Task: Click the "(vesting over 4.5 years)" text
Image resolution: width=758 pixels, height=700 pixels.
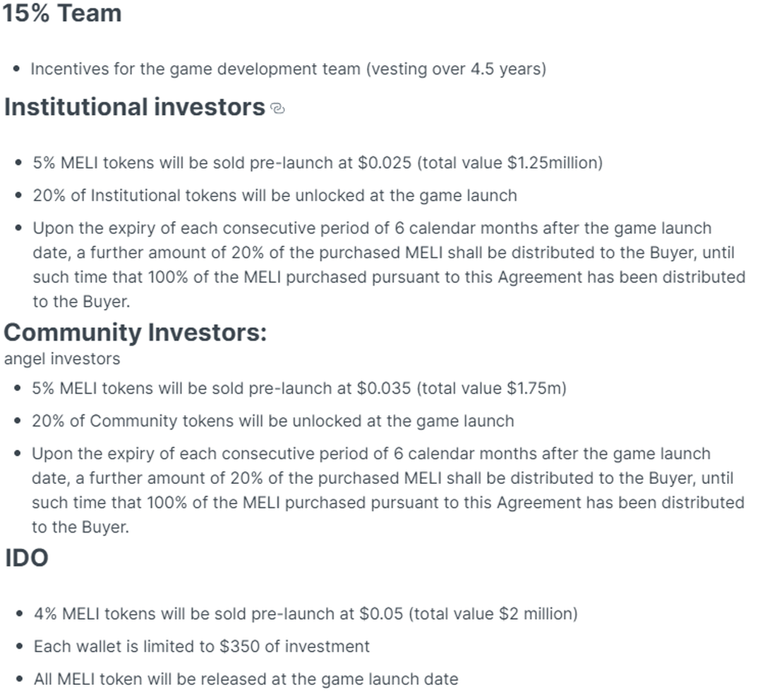Action: tap(456, 68)
